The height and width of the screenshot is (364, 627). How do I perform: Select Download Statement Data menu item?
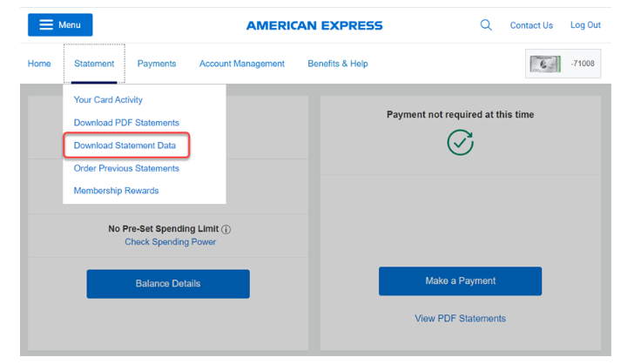tap(125, 145)
